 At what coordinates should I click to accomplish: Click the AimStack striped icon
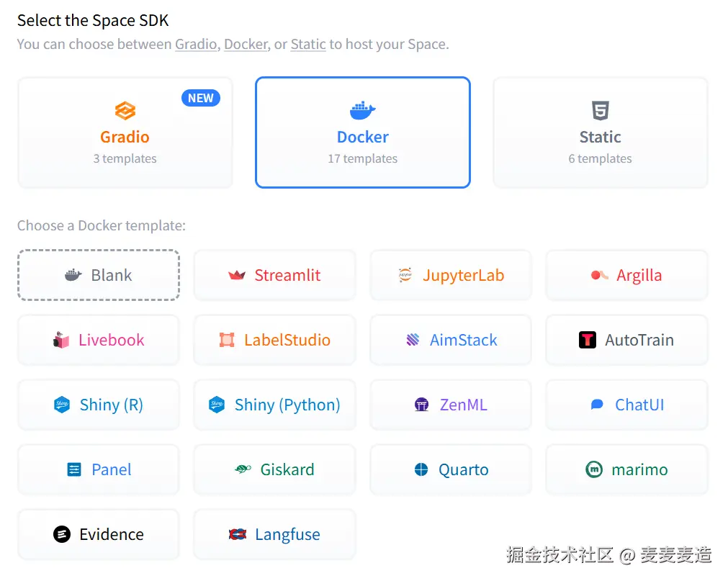click(413, 340)
